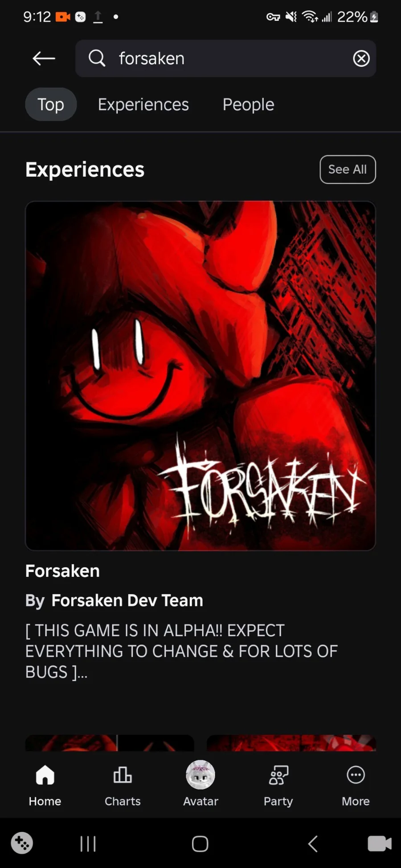Tap the screen recorder camera icon
Image resolution: width=401 pixels, height=868 pixels.
click(x=380, y=844)
